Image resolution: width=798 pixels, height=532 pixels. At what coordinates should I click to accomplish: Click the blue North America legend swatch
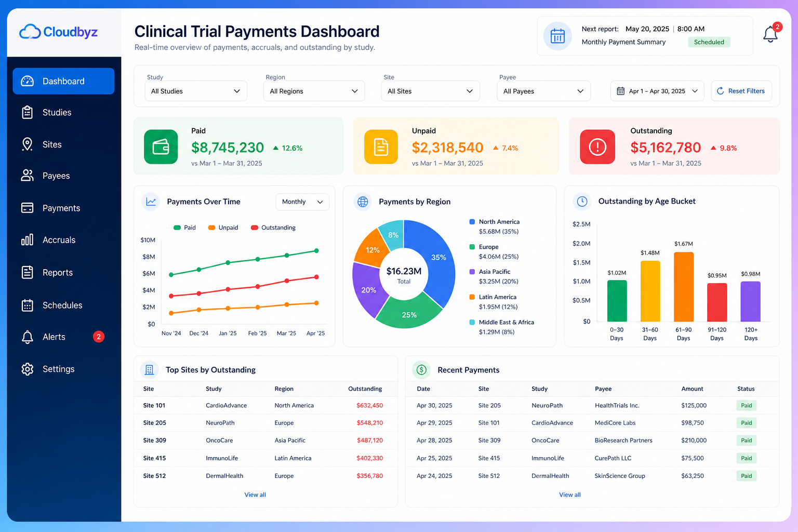472,222
